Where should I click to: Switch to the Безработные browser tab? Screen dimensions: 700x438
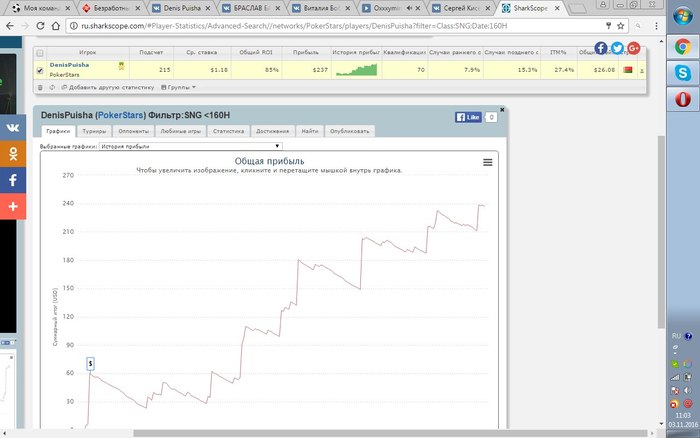[x=110, y=8]
